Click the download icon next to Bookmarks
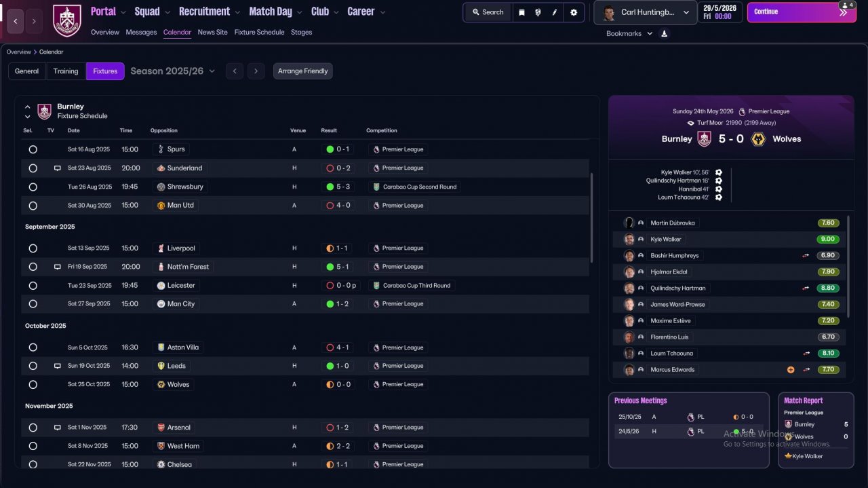The height and width of the screenshot is (488, 868). (665, 33)
